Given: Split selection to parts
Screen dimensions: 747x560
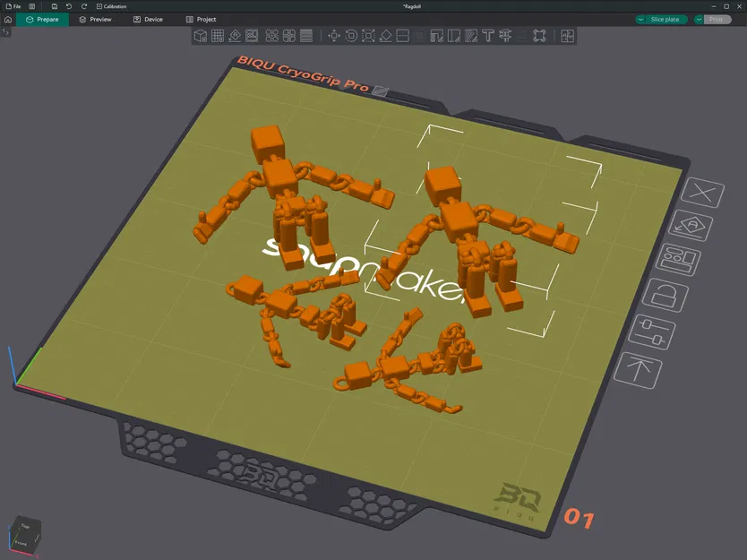Looking at the screenshot, I should click(x=289, y=36).
